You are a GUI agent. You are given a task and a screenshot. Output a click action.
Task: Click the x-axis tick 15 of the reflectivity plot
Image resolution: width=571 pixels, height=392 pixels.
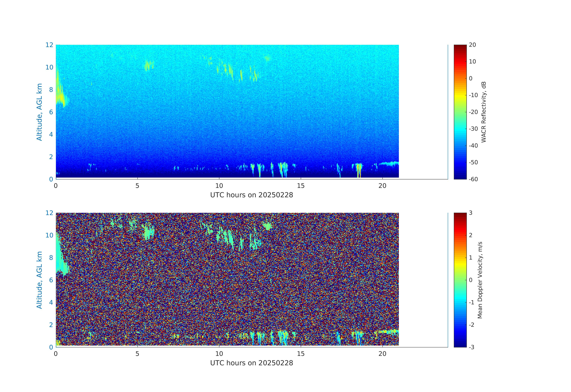point(301,186)
